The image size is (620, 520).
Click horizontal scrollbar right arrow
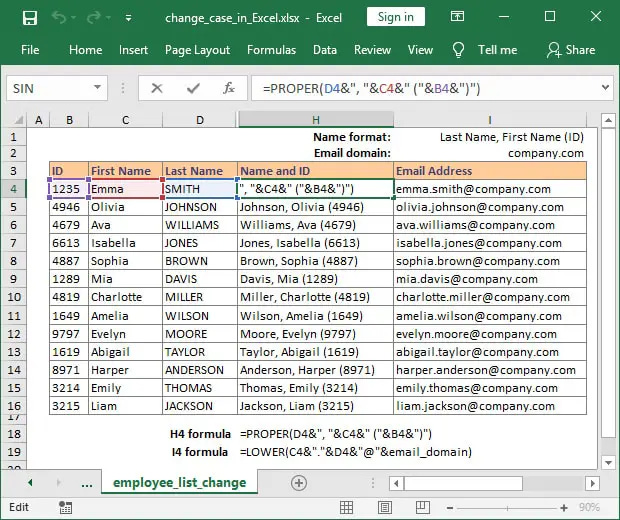coord(592,483)
